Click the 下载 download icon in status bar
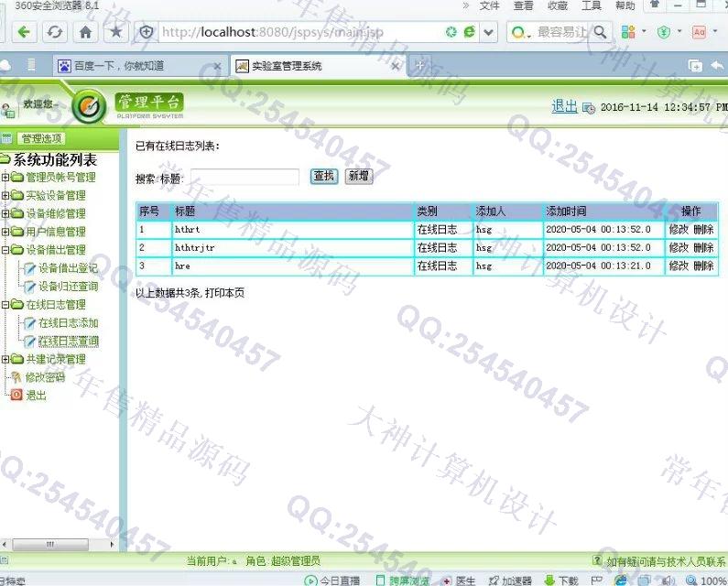Screen dimensions: 728x586 click(550, 580)
